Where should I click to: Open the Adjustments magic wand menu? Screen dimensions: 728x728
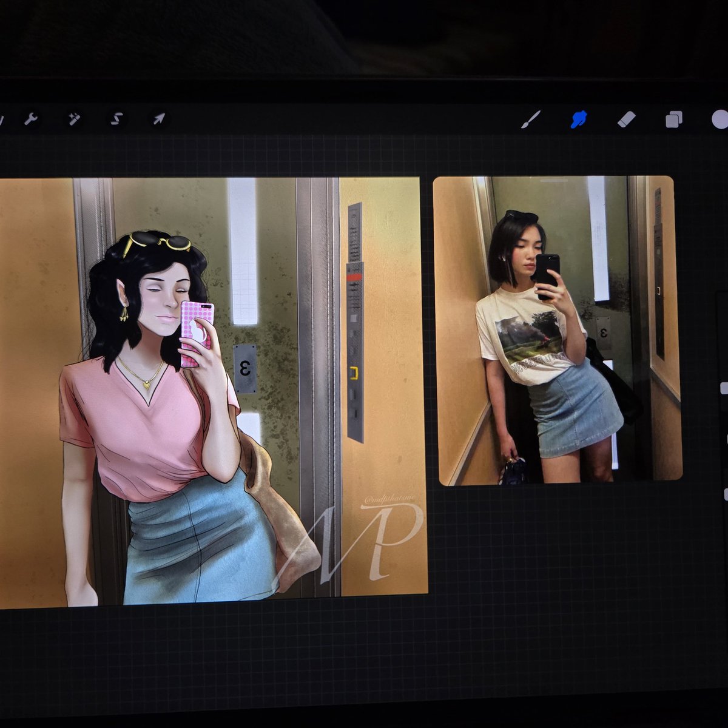[x=74, y=119]
